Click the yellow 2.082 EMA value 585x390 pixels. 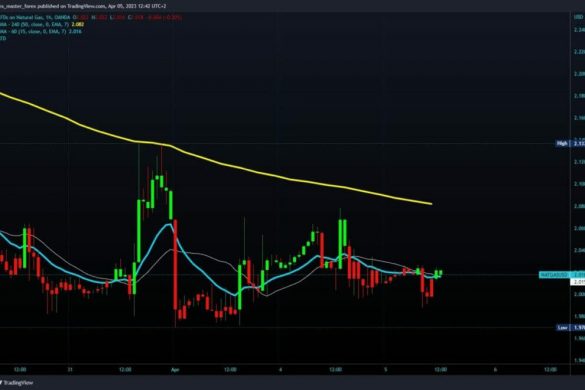pyautogui.click(x=77, y=24)
